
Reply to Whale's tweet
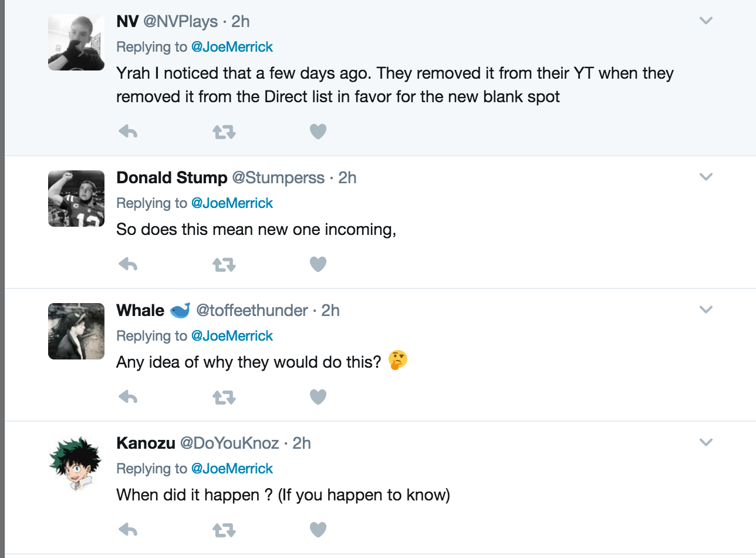tap(128, 398)
